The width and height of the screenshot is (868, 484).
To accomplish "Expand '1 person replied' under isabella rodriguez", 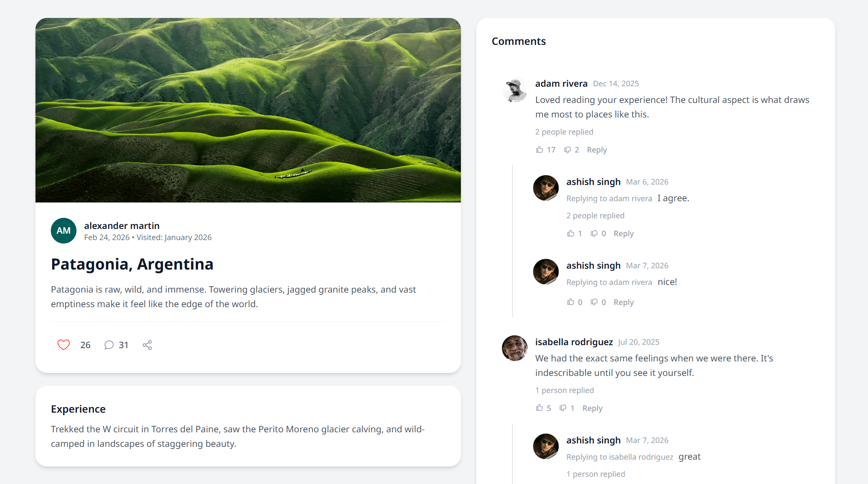I will [x=564, y=390].
